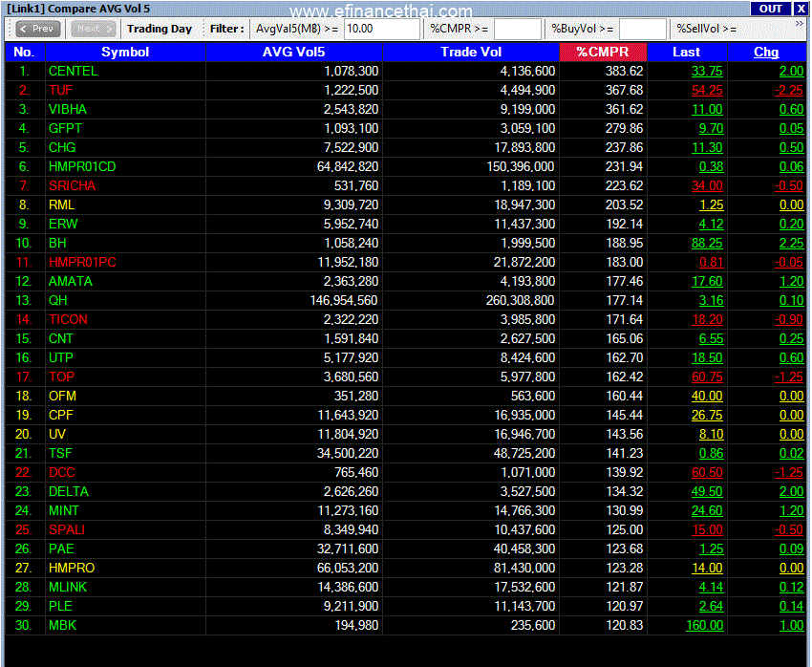The width and height of the screenshot is (812, 667).
Task: Open MBK last price 160.00
Action: click(x=705, y=626)
